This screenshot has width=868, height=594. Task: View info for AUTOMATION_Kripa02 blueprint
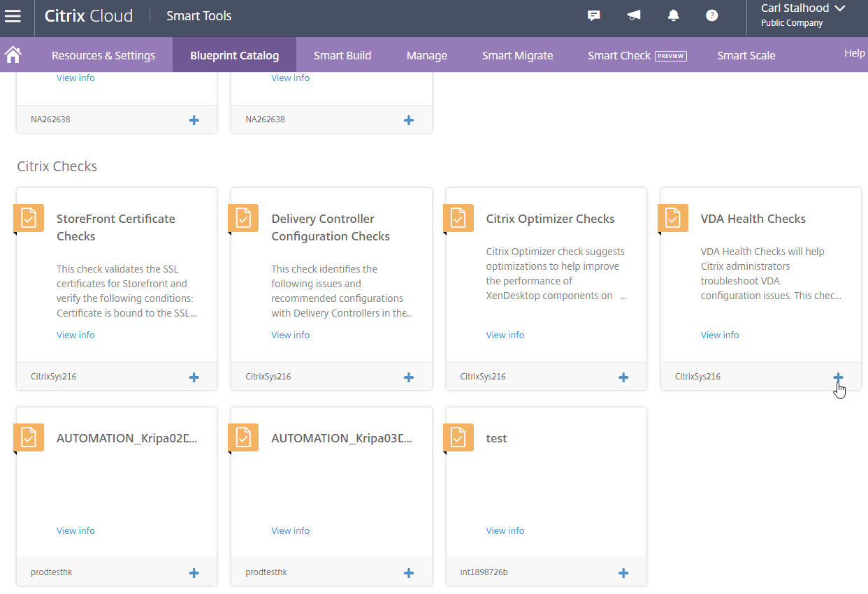click(x=75, y=531)
